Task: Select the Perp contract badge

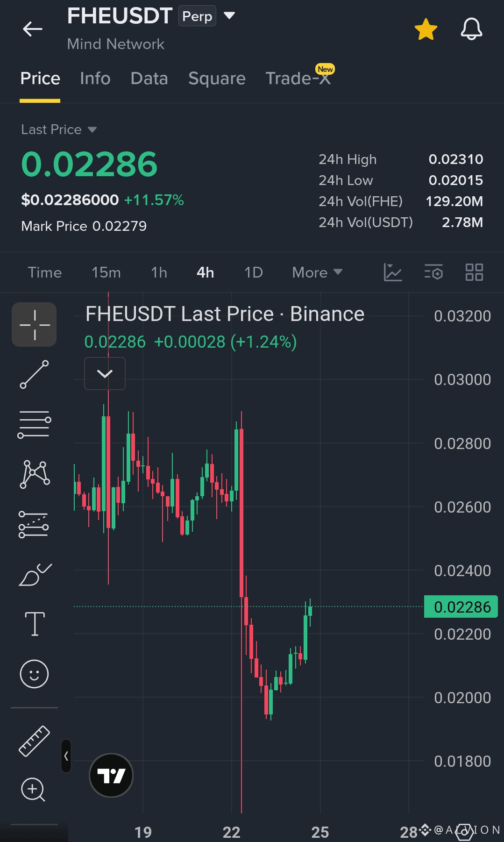Action: 197,16
